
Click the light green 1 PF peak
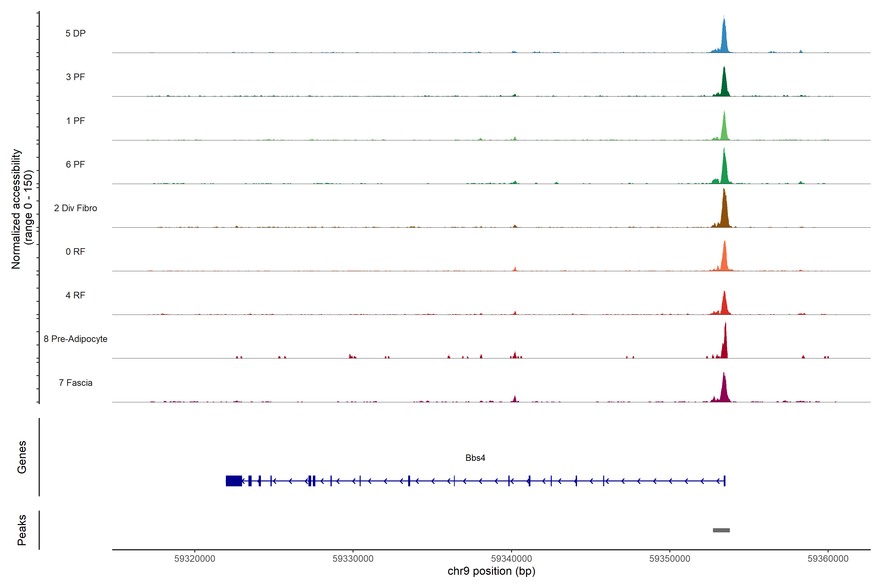[724, 129]
